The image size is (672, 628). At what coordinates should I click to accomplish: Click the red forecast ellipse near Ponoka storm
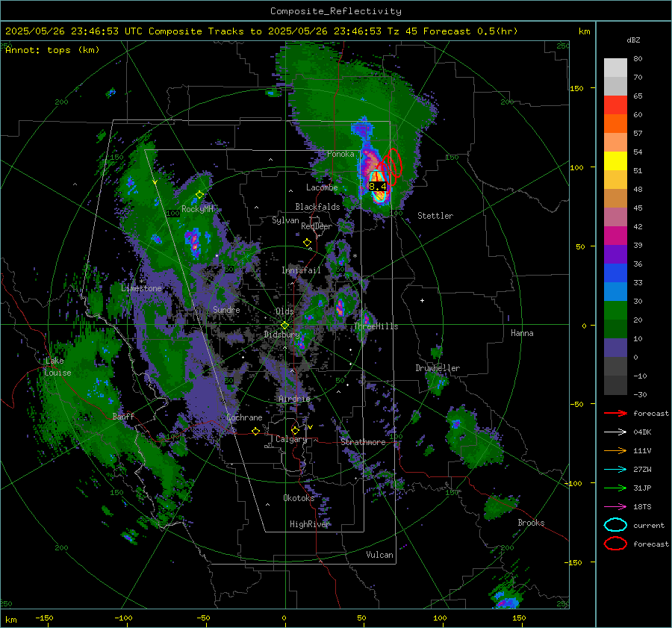coord(392,163)
